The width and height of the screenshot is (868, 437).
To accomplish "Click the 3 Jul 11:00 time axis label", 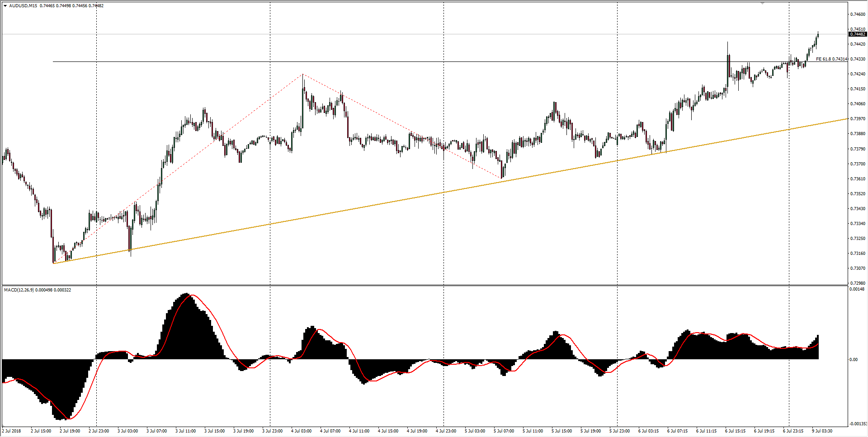I will 185,431.
